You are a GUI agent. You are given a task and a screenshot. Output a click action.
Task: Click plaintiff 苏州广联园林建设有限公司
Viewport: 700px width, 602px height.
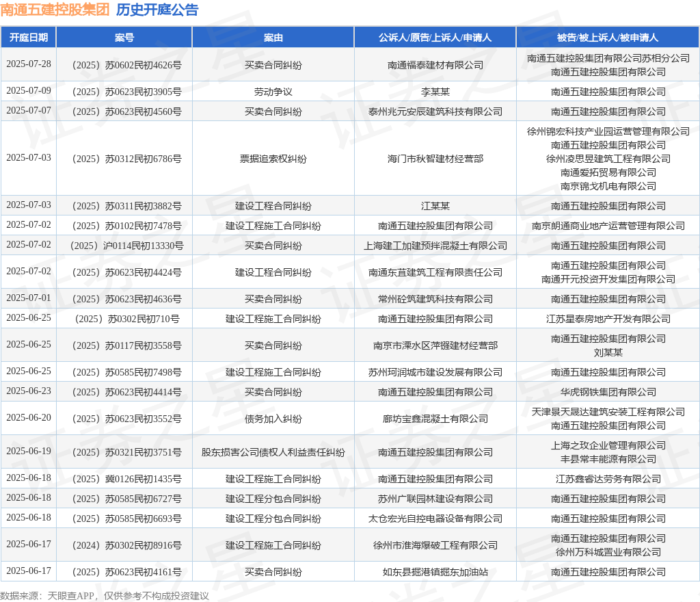(x=435, y=499)
